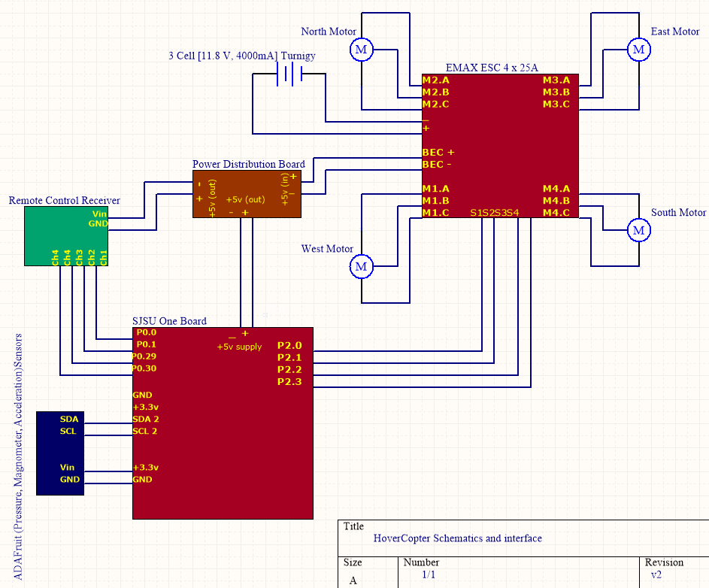The image size is (709, 588).
Task: Click pin M1.A on the ESC
Action: pos(436,189)
